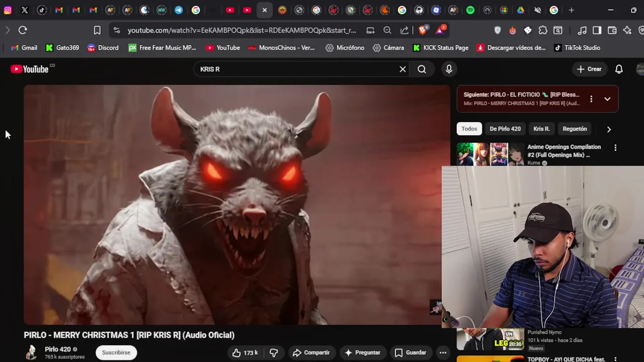Like the video (173 k)
The image size is (644, 362).
pos(245,352)
